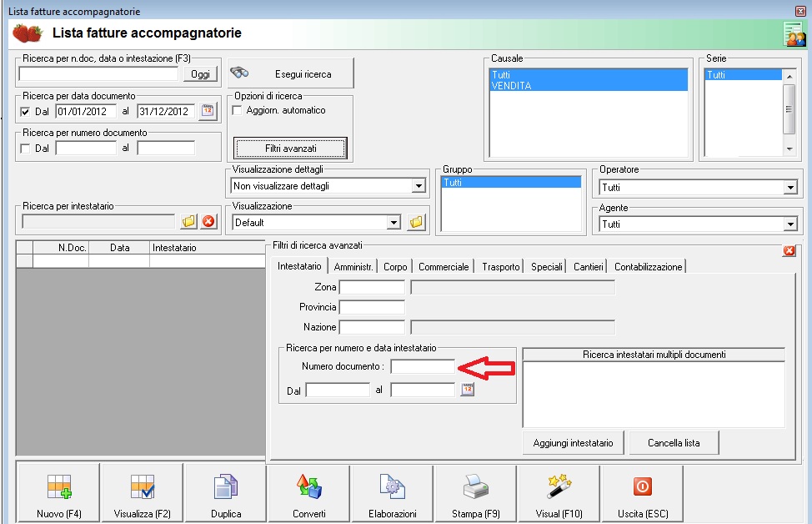Screen dimensions: 812x524
Task: Open the Agente dropdown
Action: tap(789, 224)
